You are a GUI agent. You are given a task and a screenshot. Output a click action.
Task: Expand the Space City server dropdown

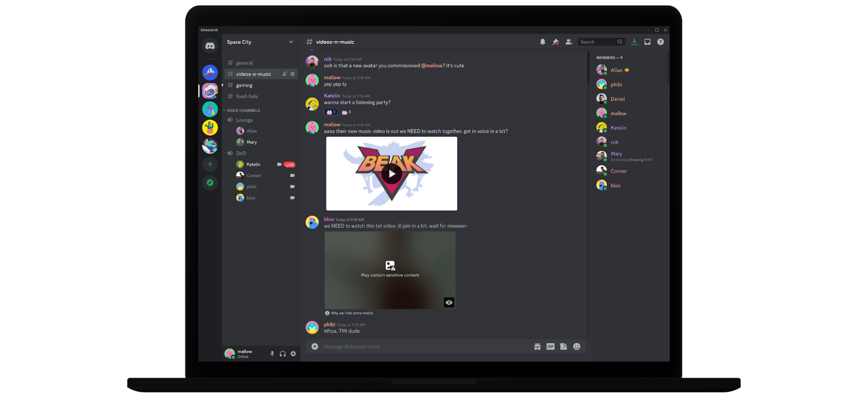[x=291, y=42]
